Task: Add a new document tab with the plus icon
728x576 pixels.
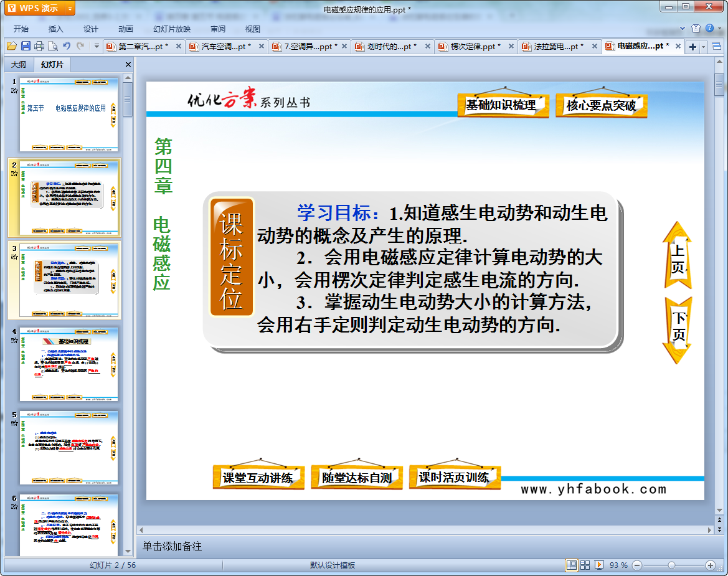Action: point(693,47)
